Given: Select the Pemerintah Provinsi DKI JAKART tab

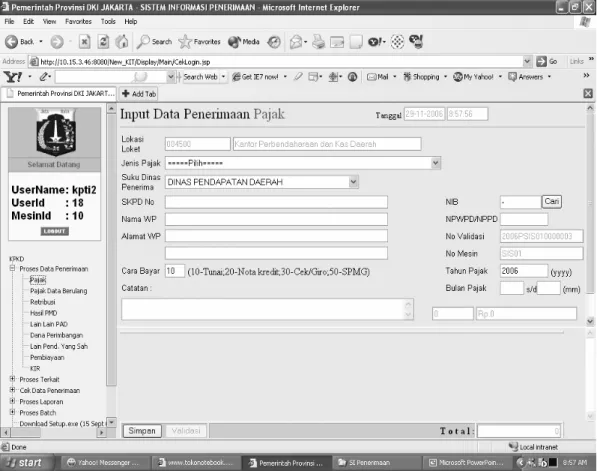Looking at the screenshot, I should [x=59, y=94].
